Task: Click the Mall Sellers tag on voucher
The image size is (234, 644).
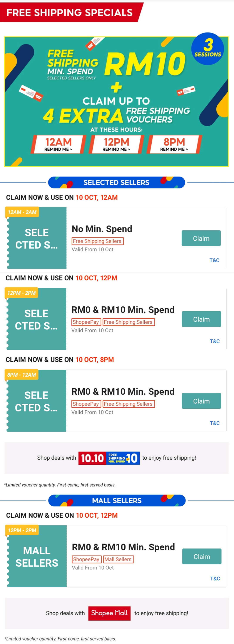Action: pyautogui.click(x=119, y=559)
